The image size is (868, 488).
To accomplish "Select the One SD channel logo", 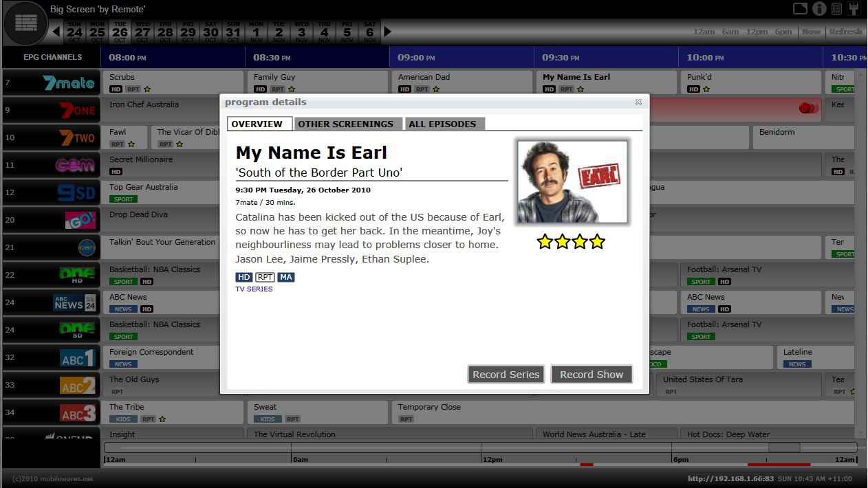I will (77, 330).
